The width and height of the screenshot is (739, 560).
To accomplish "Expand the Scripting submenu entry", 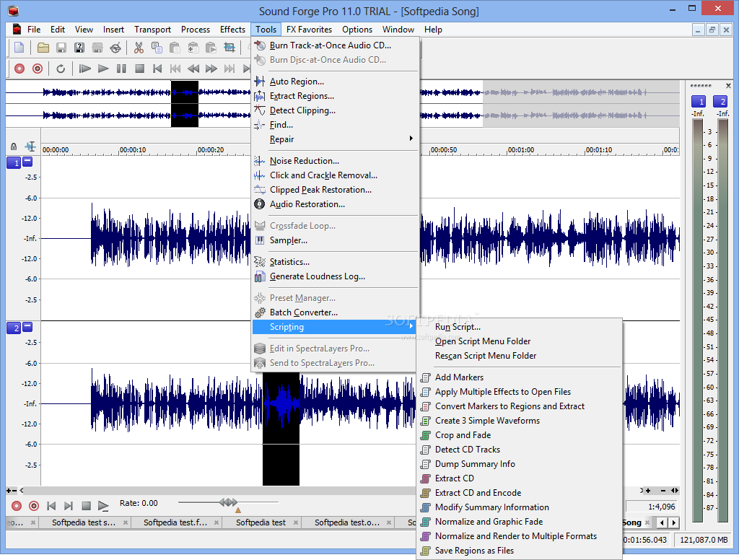I will [334, 327].
